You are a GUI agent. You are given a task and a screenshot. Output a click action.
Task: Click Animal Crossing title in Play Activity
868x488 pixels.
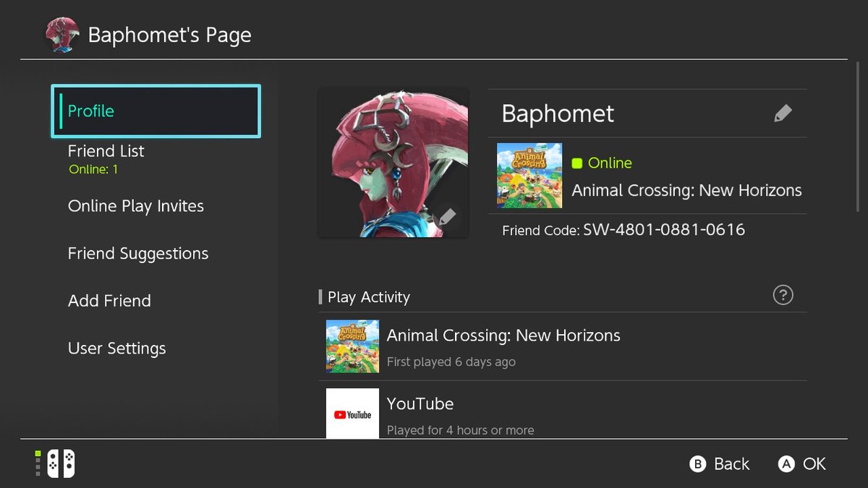pos(503,335)
